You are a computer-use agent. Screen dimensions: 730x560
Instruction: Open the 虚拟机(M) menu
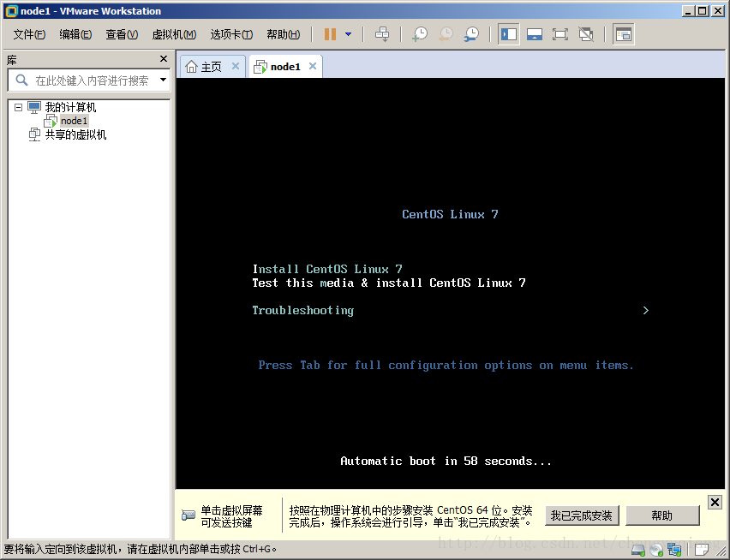click(x=174, y=34)
